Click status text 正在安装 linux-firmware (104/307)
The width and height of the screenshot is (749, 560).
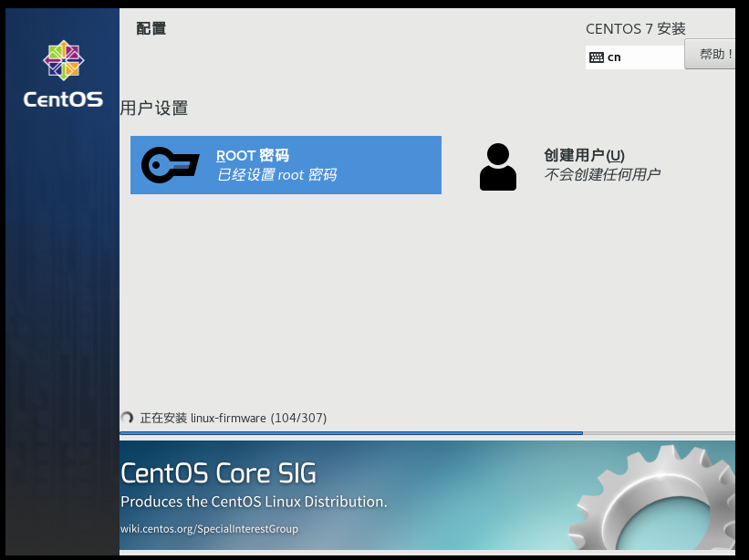coord(234,419)
